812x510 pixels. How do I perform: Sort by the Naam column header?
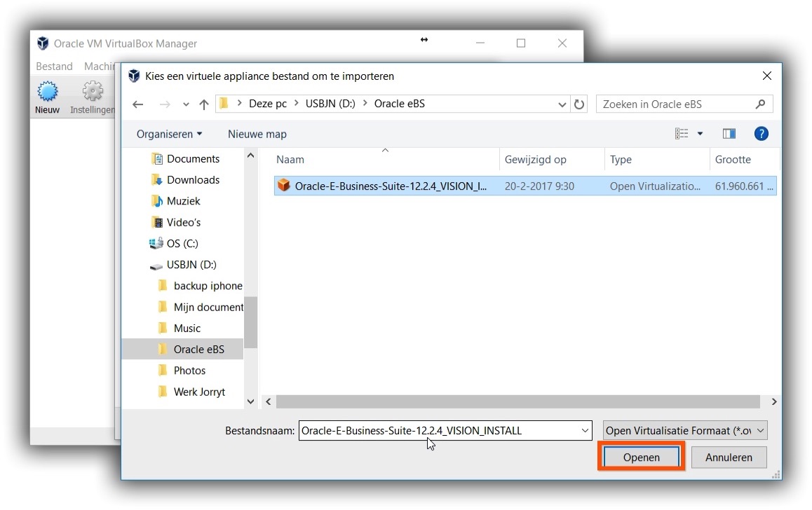click(x=290, y=160)
